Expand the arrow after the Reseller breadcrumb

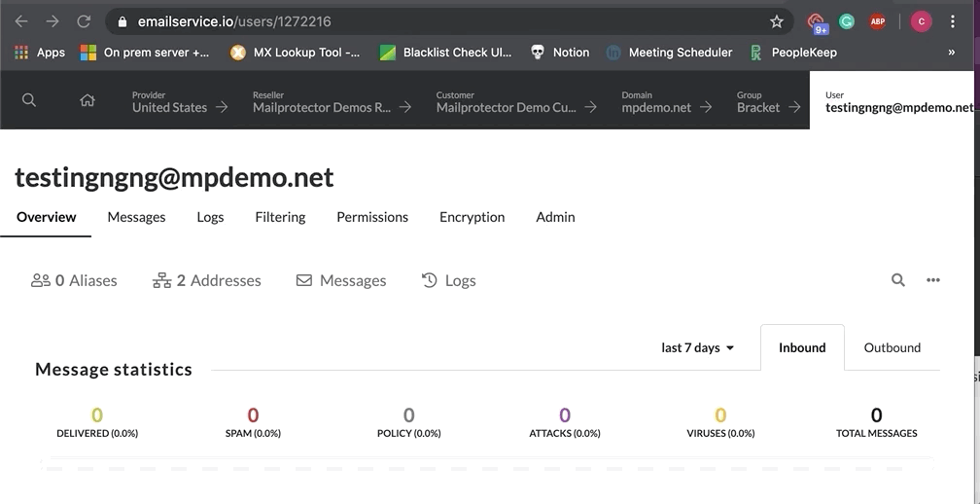click(x=405, y=108)
